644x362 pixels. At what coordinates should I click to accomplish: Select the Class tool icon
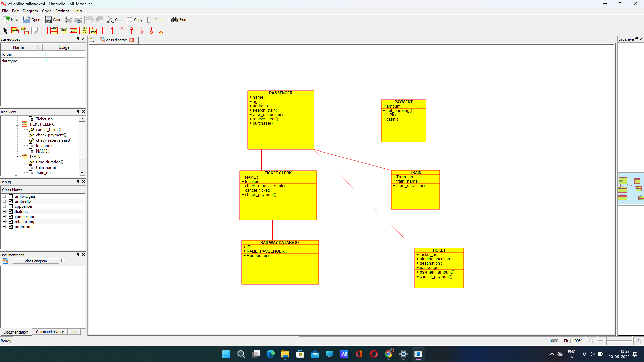(54, 31)
